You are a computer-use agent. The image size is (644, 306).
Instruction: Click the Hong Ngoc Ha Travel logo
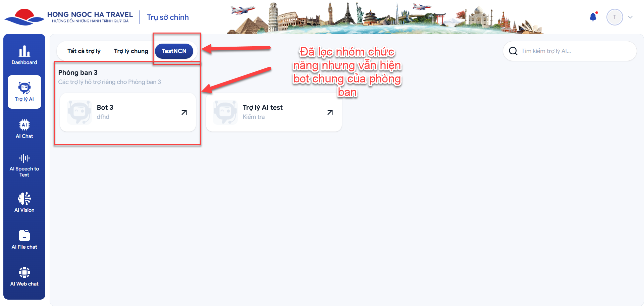68,17
